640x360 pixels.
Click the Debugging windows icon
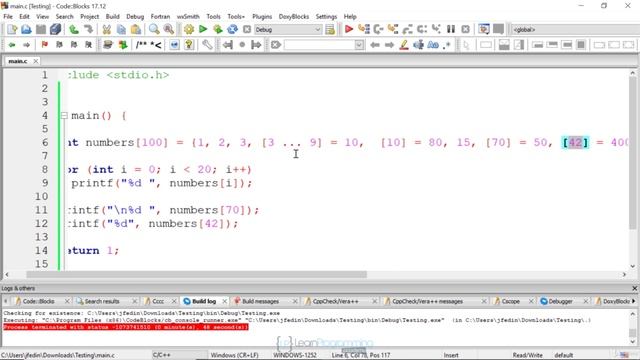484,29
